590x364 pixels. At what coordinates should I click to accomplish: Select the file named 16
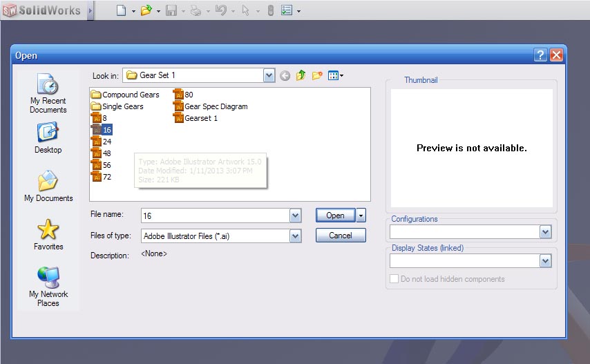click(x=102, y=130)
